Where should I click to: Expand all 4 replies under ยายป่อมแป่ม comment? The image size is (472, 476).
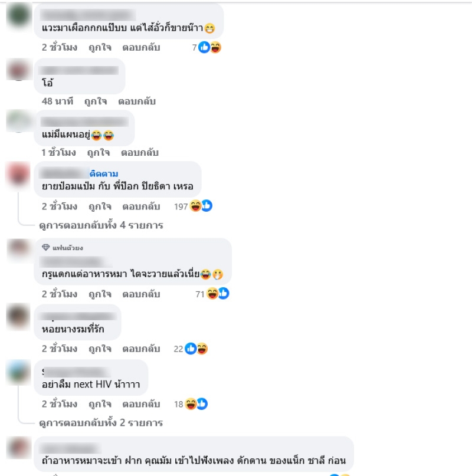(101, 225)
